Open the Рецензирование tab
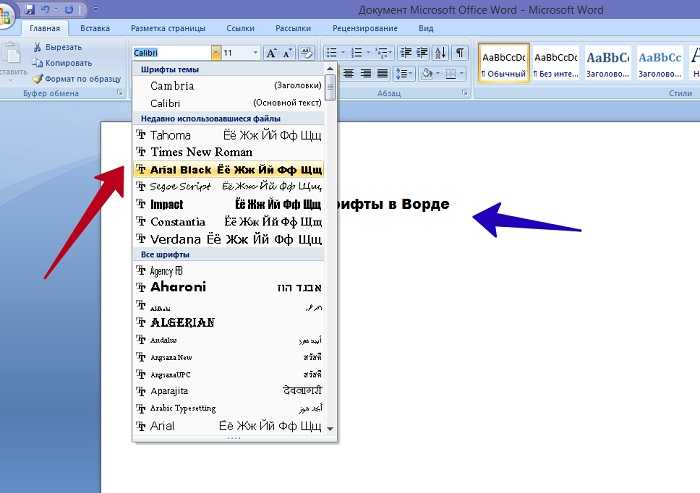Screen dimensions: 700x493 pyautogui.click(x=365, y=28)
